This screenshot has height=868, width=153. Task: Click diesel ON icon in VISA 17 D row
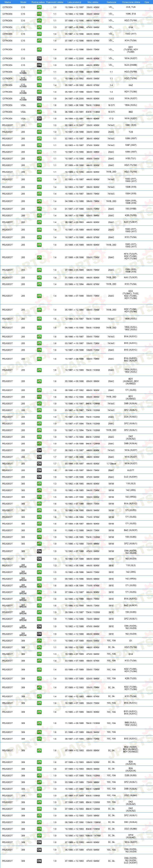(x=39, y=119)
